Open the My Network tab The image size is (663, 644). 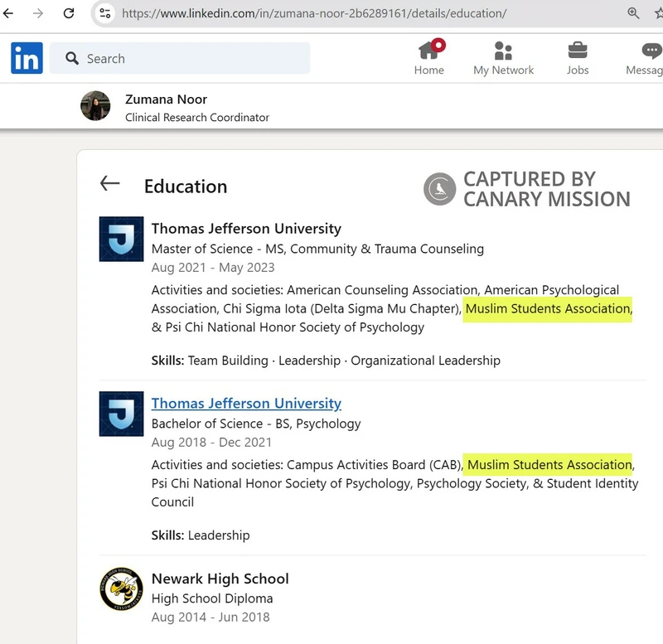[503, 58]
